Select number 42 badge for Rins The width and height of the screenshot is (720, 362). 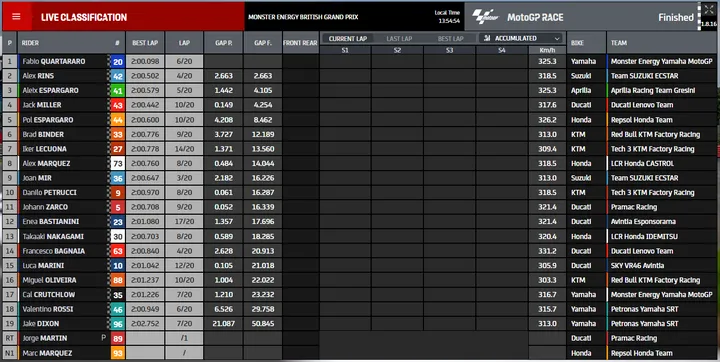click(x=118, y=76)
